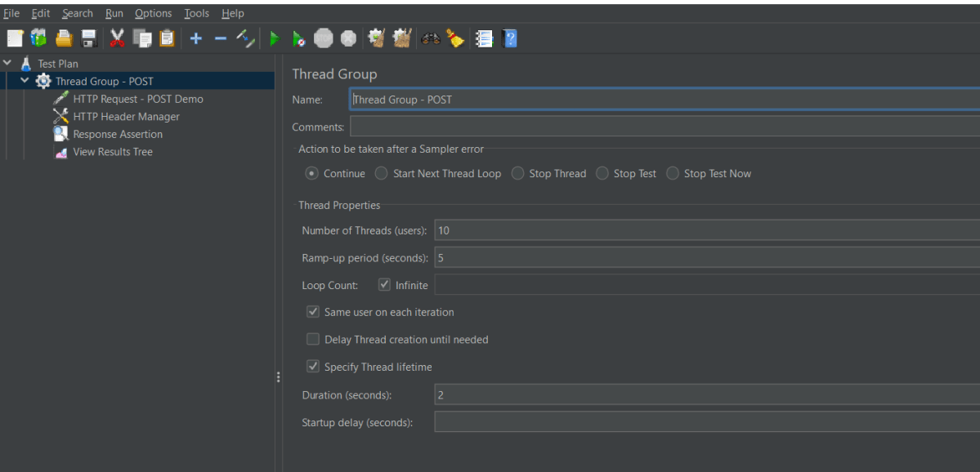Click the Cut scissors icon
Viewport: 980px width, 472px height.
click(x=117, y=38)
